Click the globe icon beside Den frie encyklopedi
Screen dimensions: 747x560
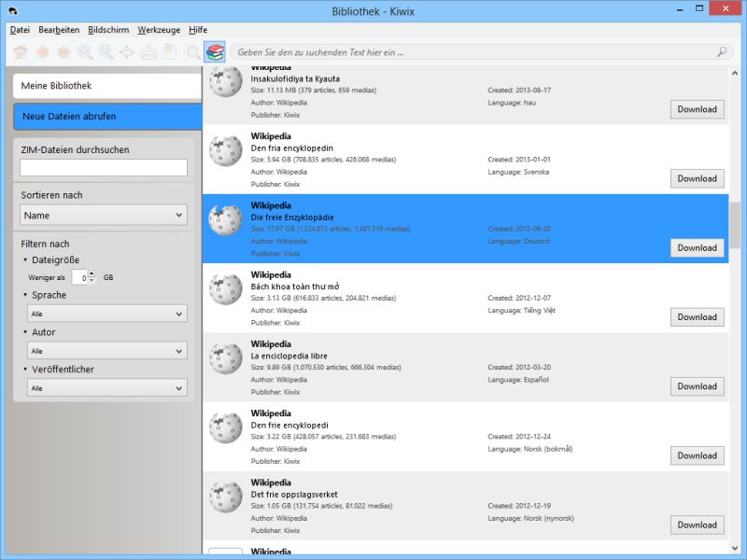click(226, 428)
